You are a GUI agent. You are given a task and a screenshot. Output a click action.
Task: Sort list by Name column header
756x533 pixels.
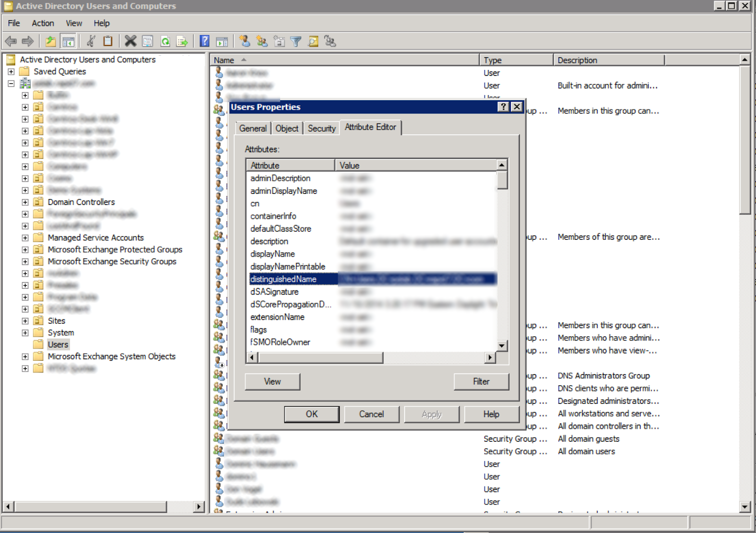(x=344, y=60)
